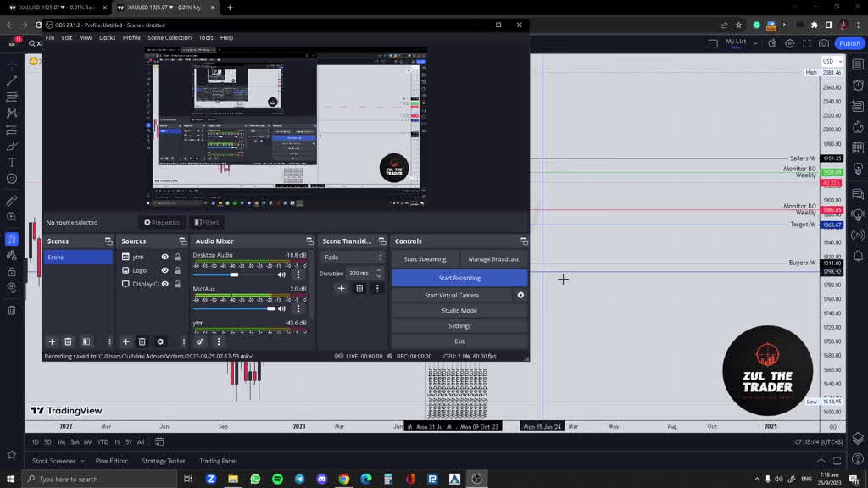
Task: Open virtual camera settings gear
Action: [x=520, y=295]
